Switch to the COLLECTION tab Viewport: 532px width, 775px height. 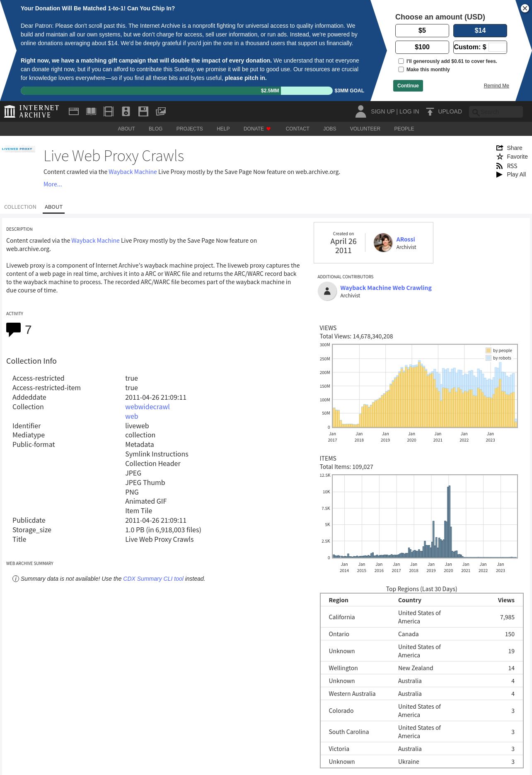pyautogui.click(x=20, y=207)
